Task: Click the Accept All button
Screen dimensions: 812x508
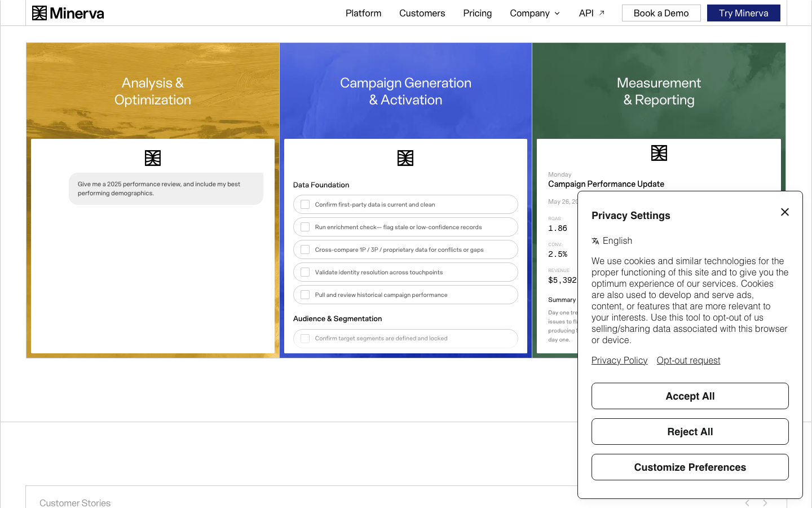Action: point(690,396)
